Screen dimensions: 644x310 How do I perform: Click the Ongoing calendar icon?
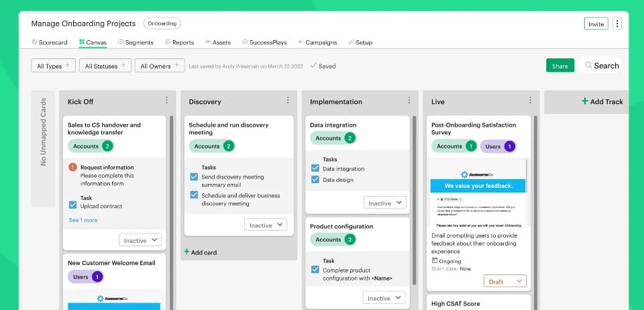click(435, 261)
